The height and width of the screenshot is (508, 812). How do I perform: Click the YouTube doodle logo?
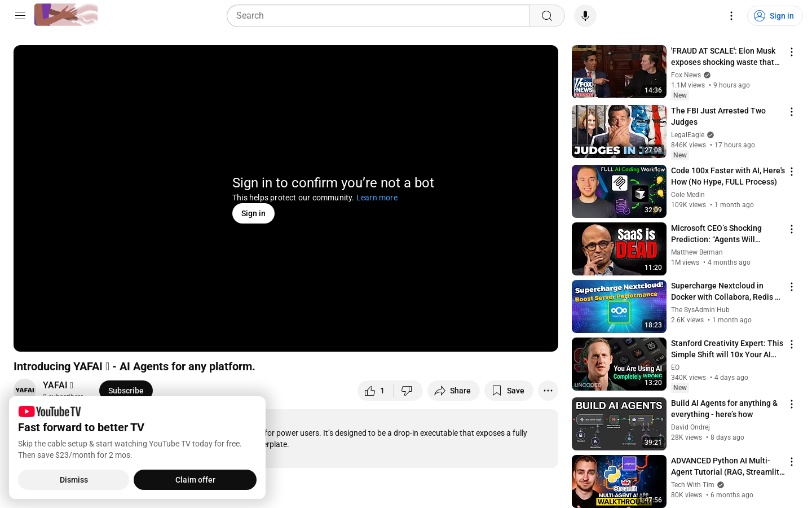(66, 15)
